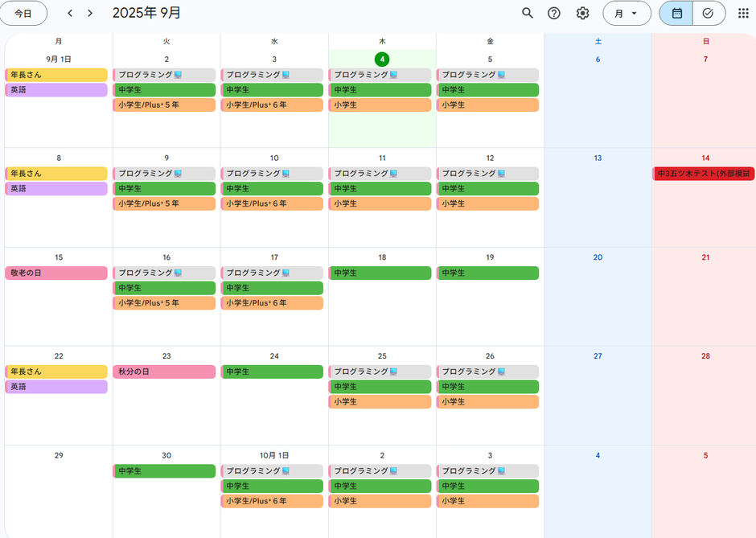Open プログラミング event on September 16
This screenshot has width=756, height=538.
[164, 273]
